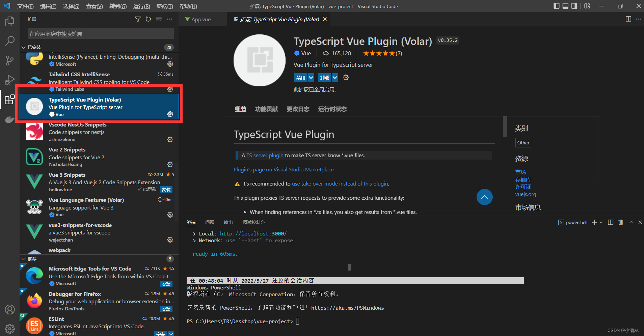Open take over mode recommendation link
Screen dimensions: 644x336
pos(340,184)
